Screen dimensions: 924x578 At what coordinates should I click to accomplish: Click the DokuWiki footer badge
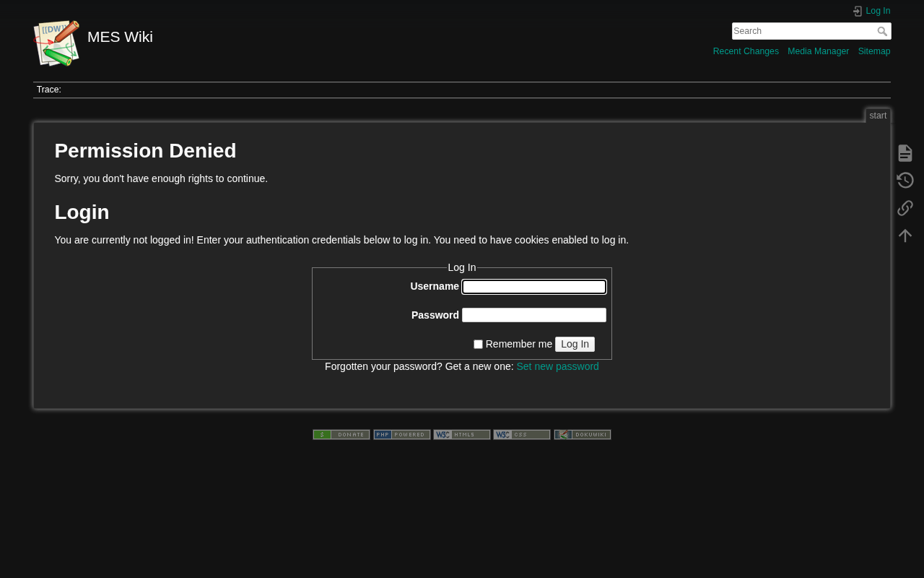[582, 434]
